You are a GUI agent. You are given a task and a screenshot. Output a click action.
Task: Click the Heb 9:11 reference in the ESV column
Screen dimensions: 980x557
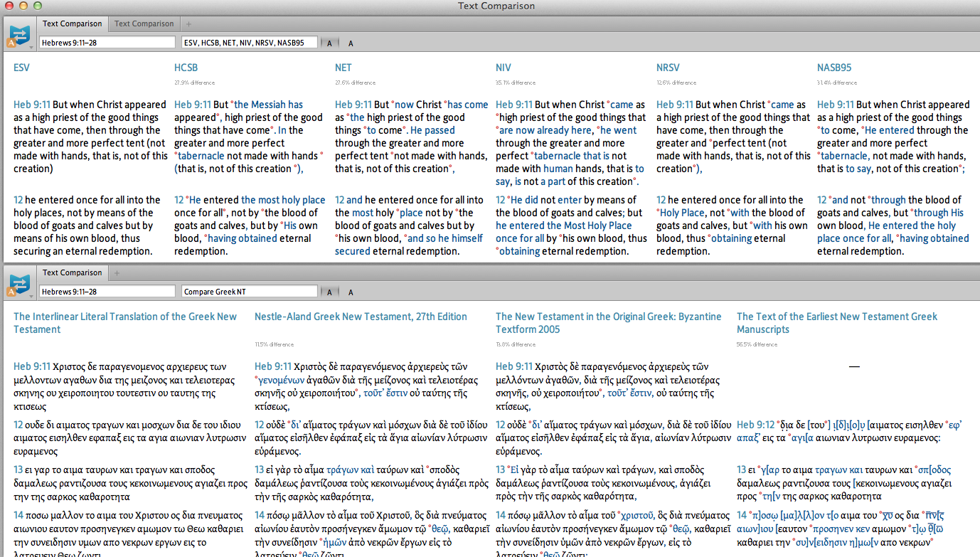(x=32, y=105)
